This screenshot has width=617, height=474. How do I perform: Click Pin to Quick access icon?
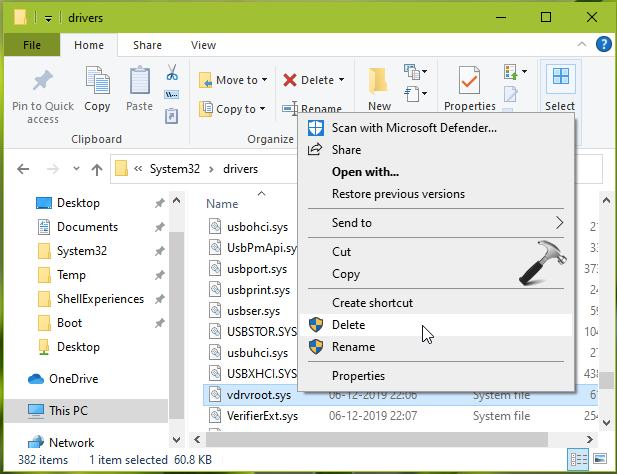click(43, 83)
